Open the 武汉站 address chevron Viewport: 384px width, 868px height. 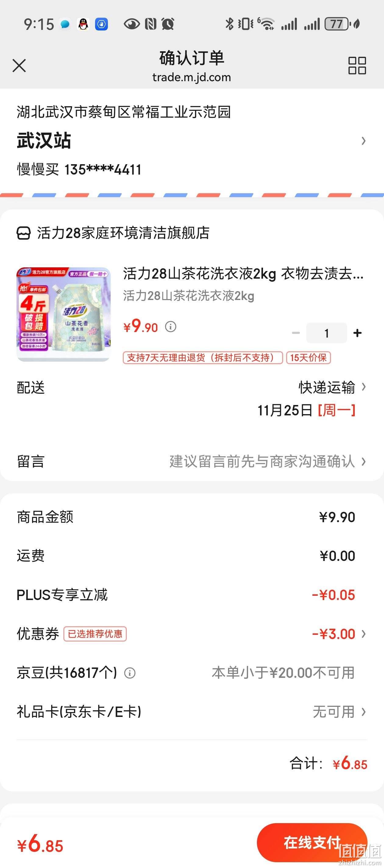(364, 140)
